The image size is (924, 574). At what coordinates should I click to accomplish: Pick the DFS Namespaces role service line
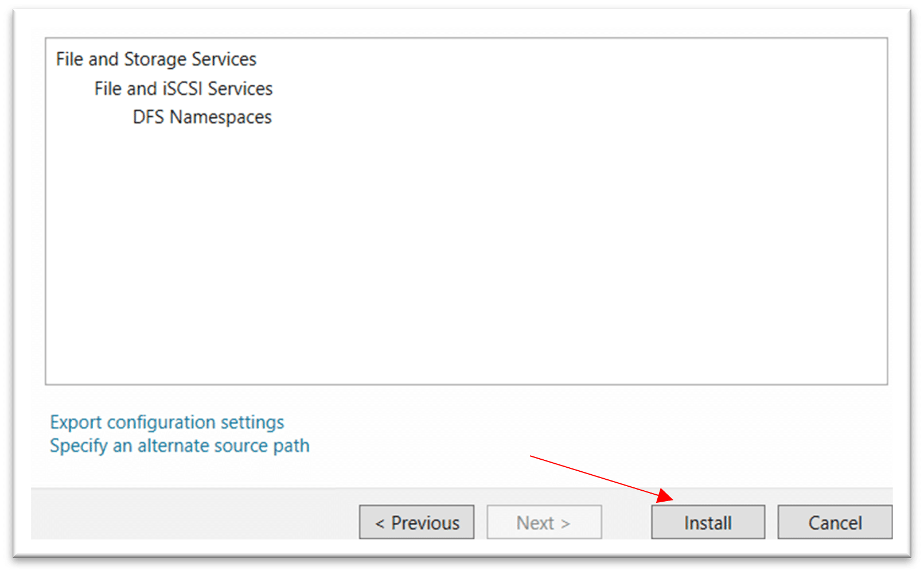coord(202,117)
